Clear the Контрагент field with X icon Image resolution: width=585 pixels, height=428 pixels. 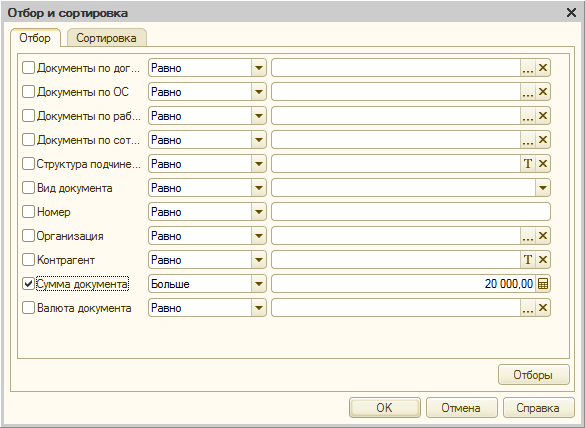pos(543,260)
